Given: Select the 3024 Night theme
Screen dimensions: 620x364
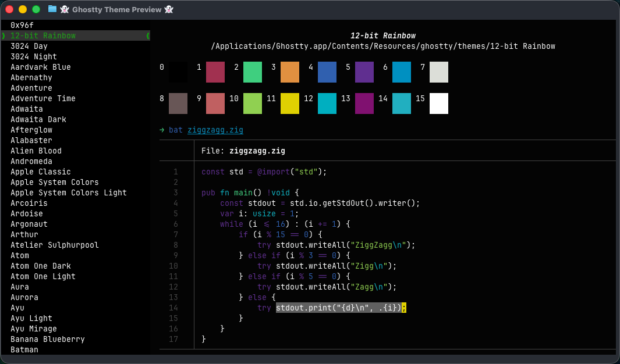Looking at the screenshot, I should (34, 56).
